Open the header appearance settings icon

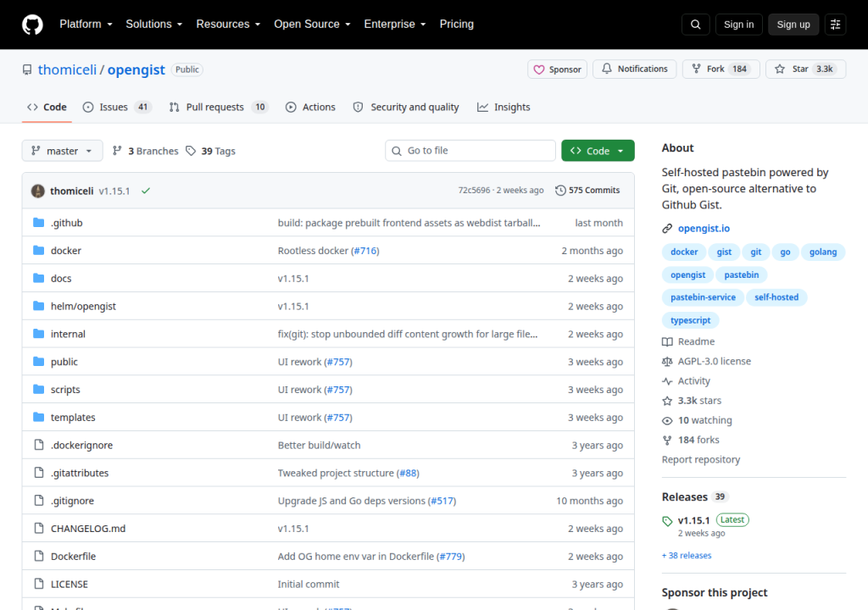pyautogui.click(x=835, y=25)
